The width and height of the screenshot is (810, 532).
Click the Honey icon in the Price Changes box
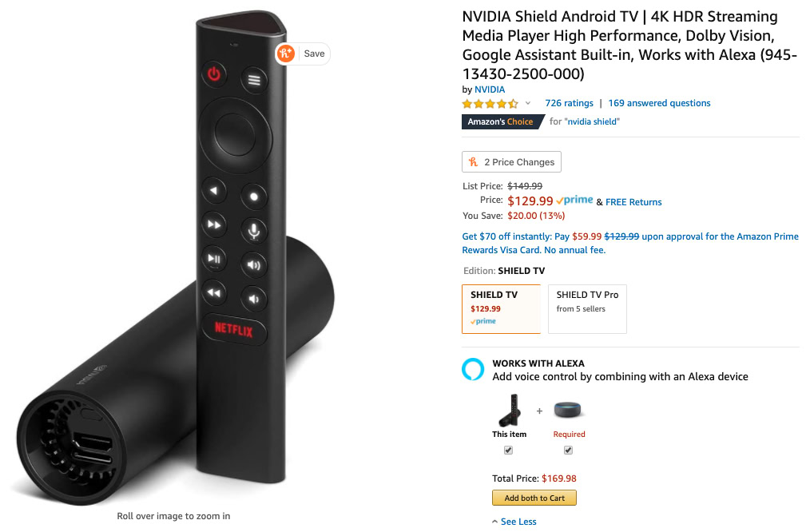pos(473,161)
